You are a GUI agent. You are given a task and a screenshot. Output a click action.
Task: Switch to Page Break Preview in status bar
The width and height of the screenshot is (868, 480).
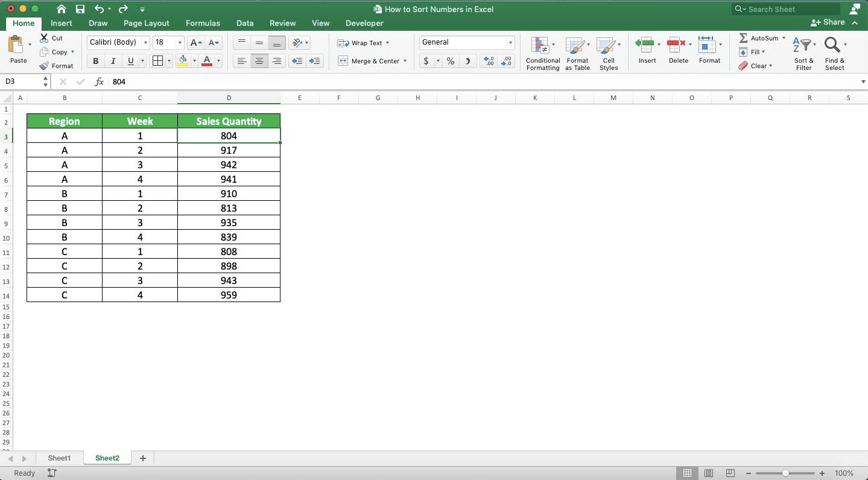click(x=730, y=473)
